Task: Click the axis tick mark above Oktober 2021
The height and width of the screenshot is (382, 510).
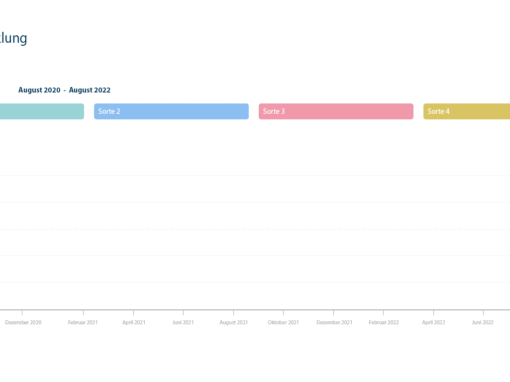Action: tap(283, 312)
